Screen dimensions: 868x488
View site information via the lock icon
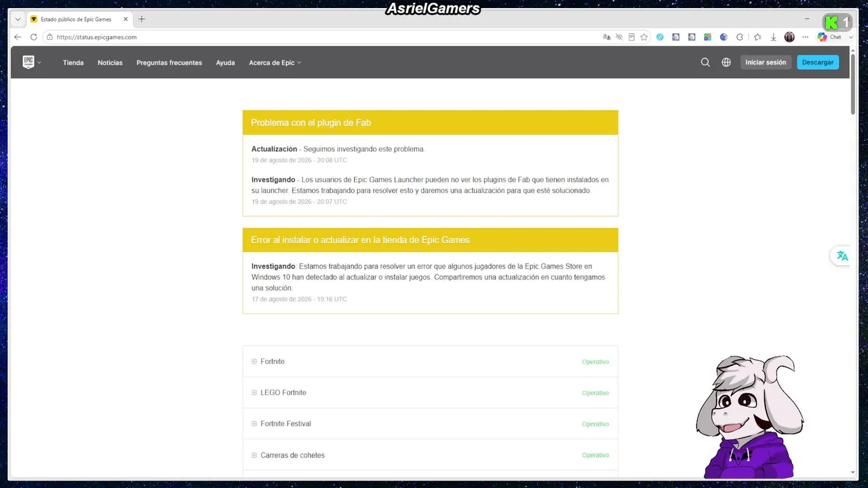tap(50, 37)
